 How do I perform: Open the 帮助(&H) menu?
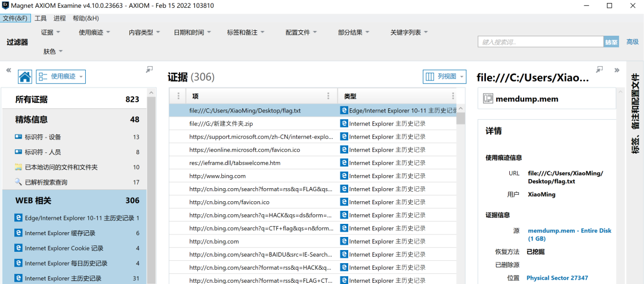86,18
